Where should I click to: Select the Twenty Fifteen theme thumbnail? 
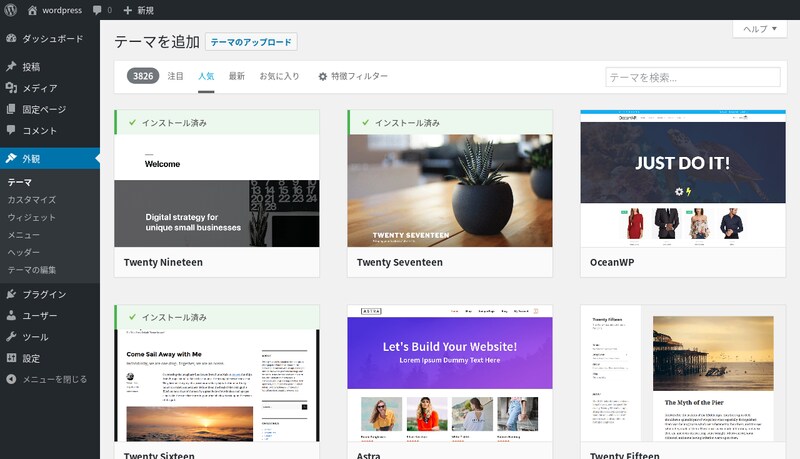(x=683, y=373)
